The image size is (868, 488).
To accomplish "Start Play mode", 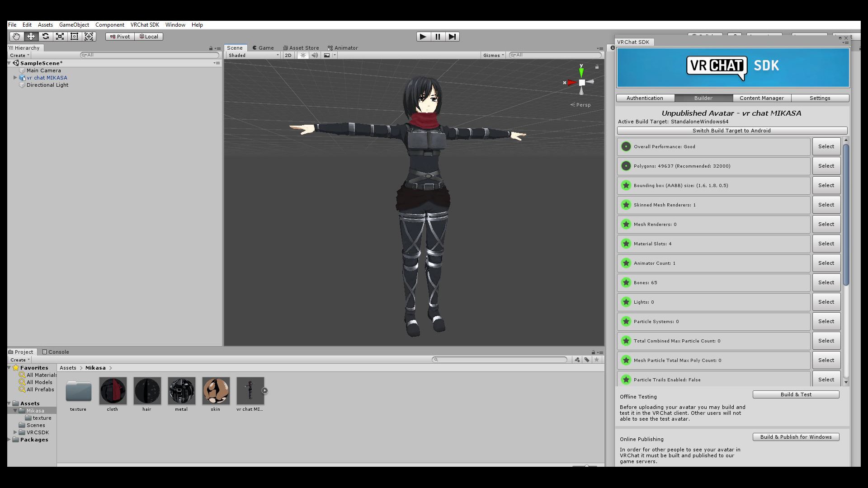I will coord(423,37).
